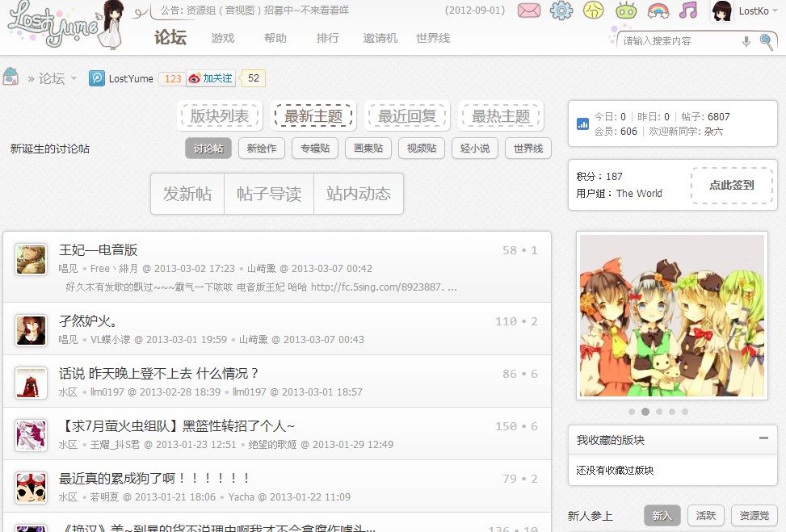786x532 pixels.
Task: Click the 发新帖 button
Action: (x=187, y=194)
